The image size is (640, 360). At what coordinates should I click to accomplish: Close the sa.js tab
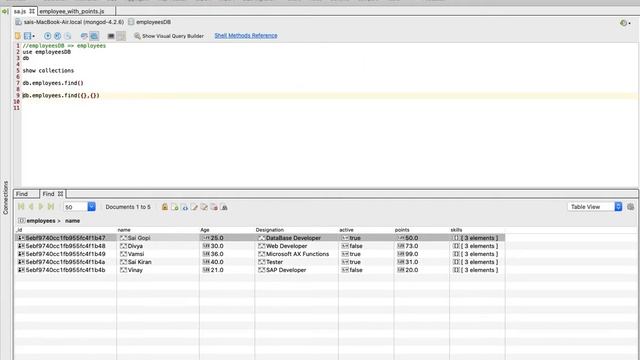pyautogui.click(x=32, y=11)
